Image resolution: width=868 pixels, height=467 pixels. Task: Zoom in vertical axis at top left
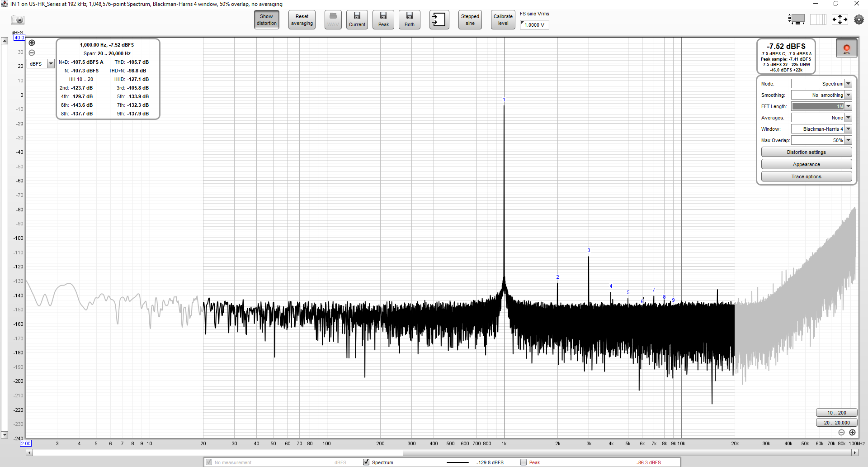(32, 43)
